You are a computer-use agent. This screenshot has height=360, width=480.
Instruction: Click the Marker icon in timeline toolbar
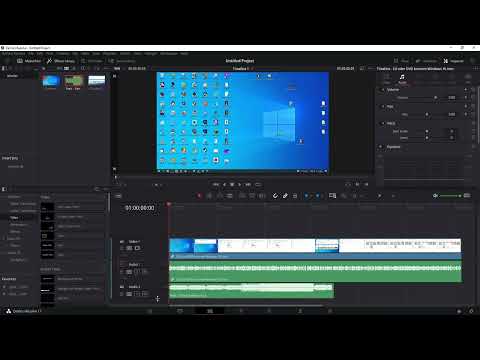coord(317,196)
